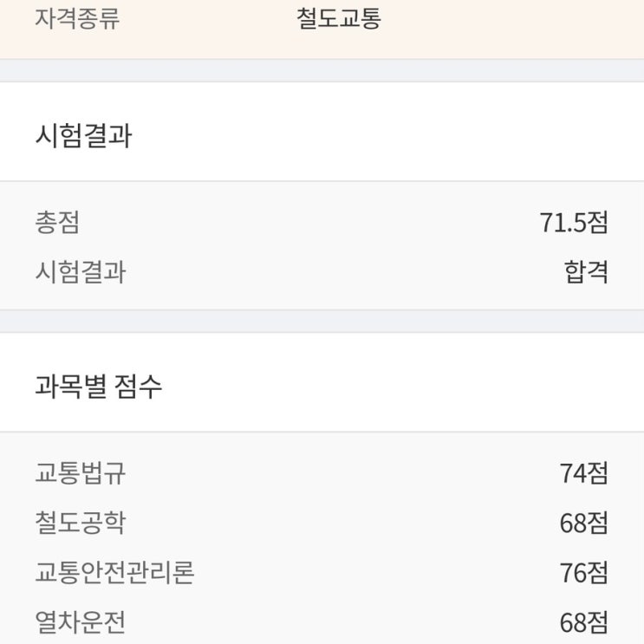Image resolution: width=644 pixels, height=644 pixels.
Task: Click the 시험결과 section heading
Action: pos(84,135)
